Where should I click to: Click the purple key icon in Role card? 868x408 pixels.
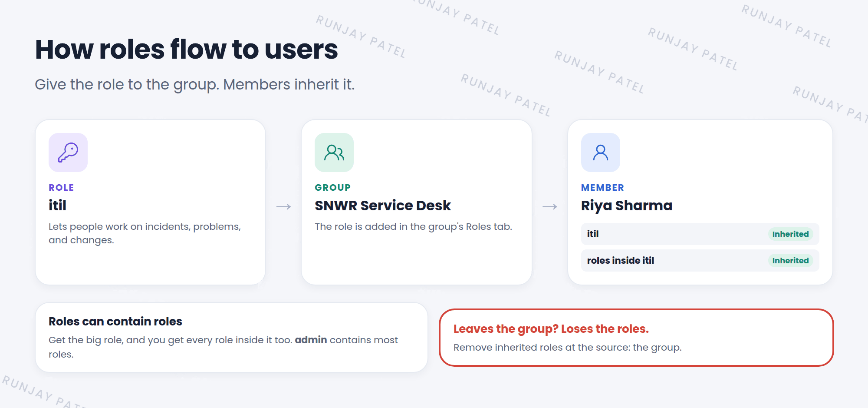pos(68,153)
